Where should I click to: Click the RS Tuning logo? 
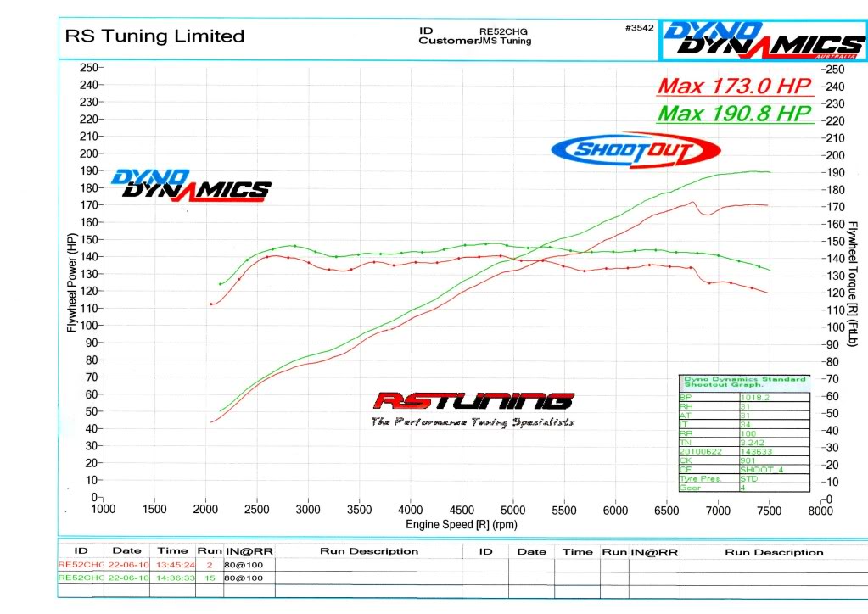474,400
